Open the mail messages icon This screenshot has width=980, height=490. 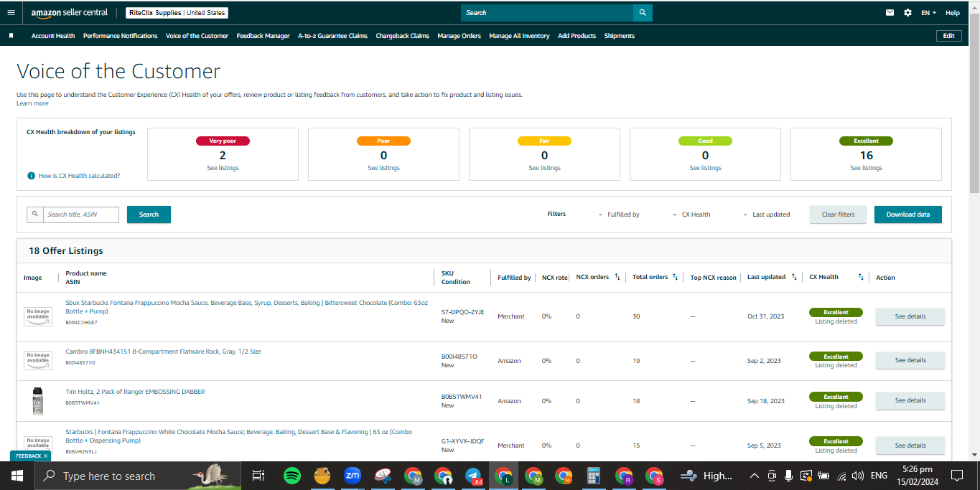[x=890, y=12]
